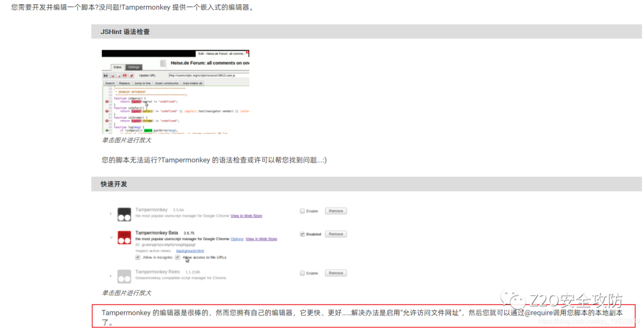This screenshot has width=644, height=329.
Task: Click the red round icon in editor toolbar
Action: 125,75
